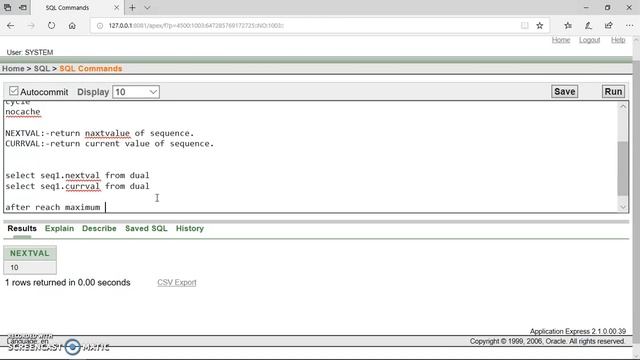Screen dimensions: 640x360
Task: Set these tabs aside icon
Action: (23, 8)
